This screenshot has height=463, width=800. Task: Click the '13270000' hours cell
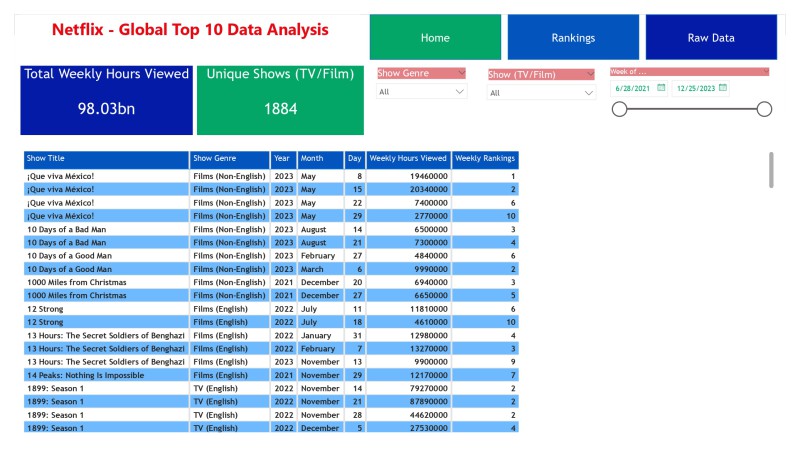429,349
